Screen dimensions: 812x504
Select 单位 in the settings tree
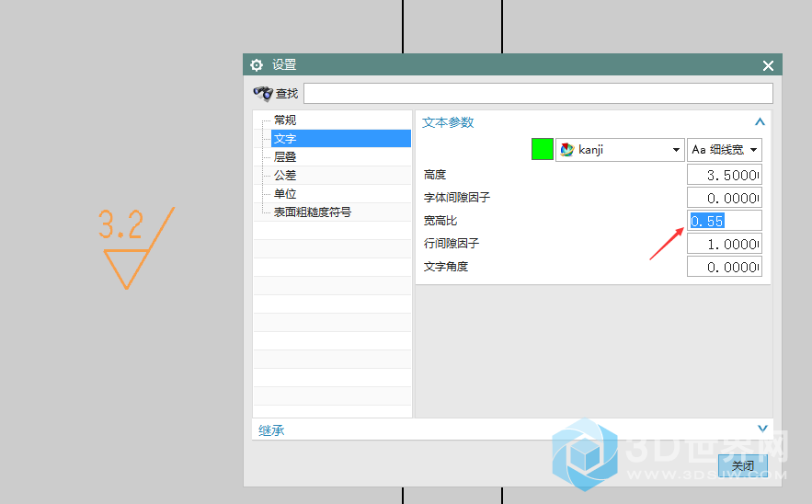tap(285, 194)
